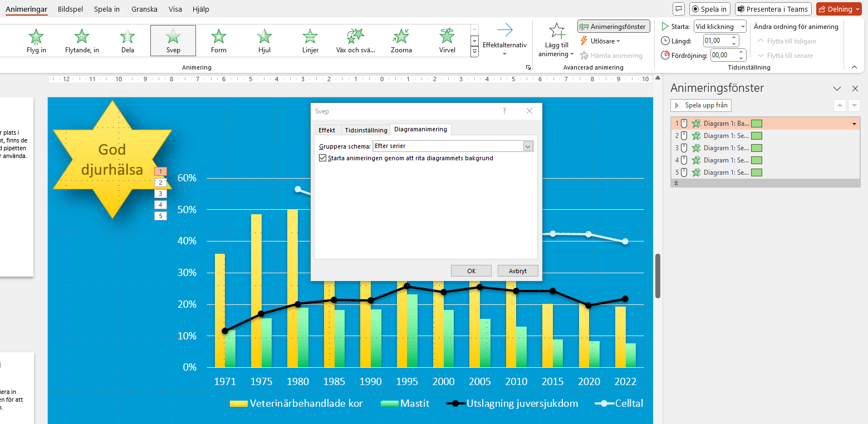Choose the Zooma animation effect
Screen dimensions: 868x424
click(x=401, y=41)
